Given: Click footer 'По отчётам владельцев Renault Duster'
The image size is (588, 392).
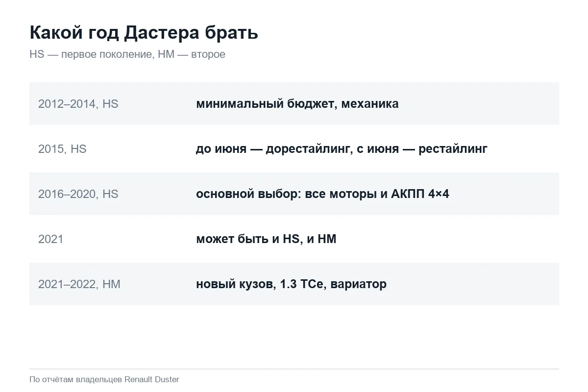Looking at the screenshot, I should click(104, 380).
